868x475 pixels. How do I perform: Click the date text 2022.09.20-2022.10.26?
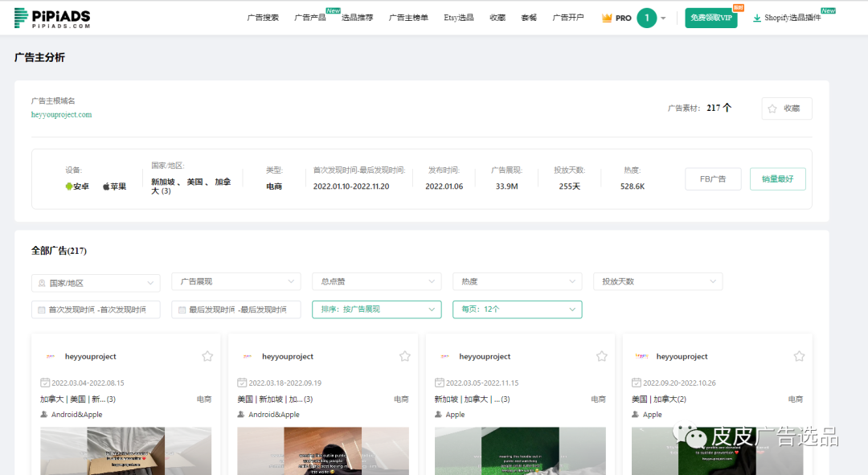pos(679,383)
